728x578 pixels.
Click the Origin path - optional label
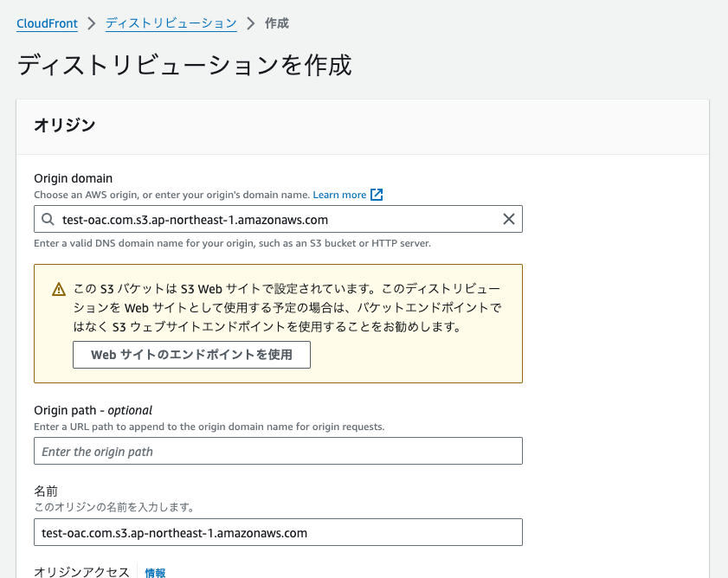pos(93,410)
